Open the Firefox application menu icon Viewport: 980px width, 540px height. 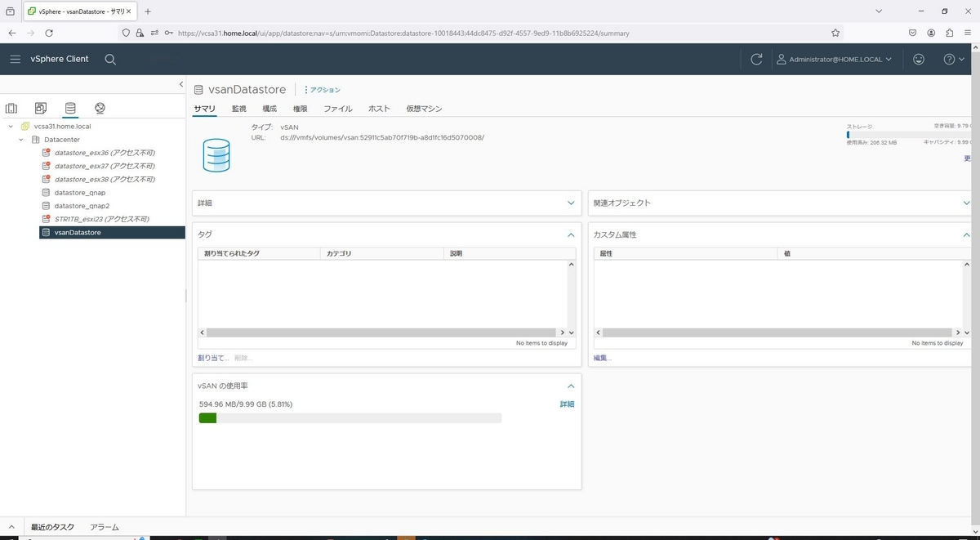click(x=969, y=33)
